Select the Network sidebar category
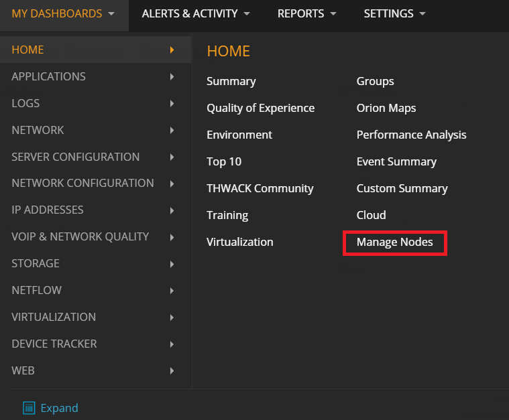This screenshot has width=509, height=420. pyautogui.click(x=38, y=130)
